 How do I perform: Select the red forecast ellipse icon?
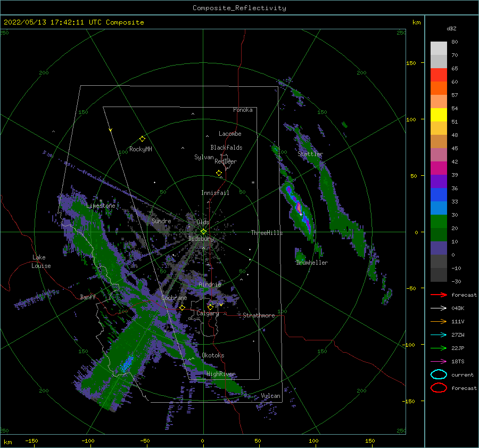point(439,388)
